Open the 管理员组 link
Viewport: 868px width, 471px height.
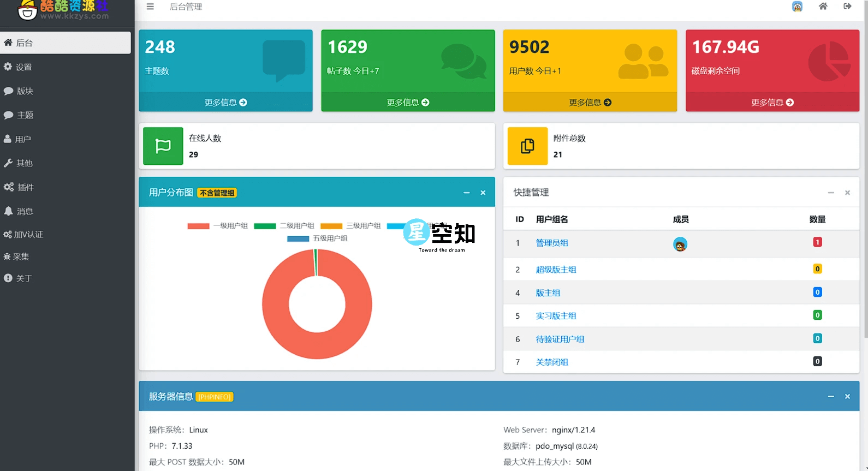[552, 243]
